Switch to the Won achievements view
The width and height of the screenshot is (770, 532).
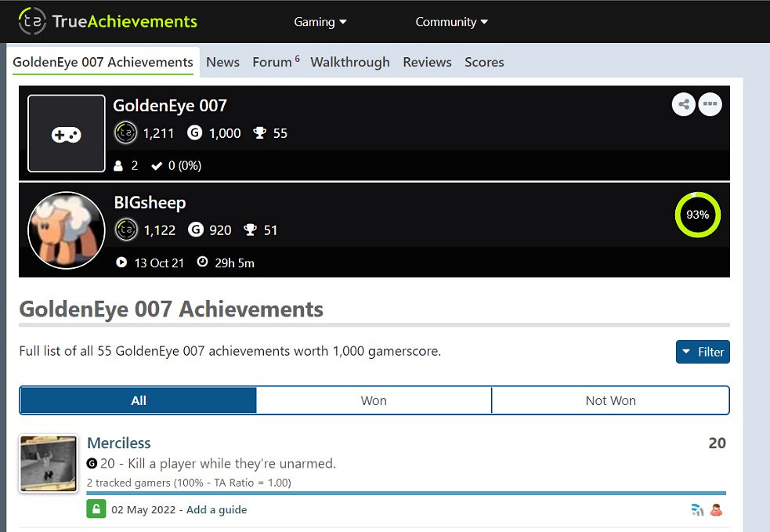374,400
